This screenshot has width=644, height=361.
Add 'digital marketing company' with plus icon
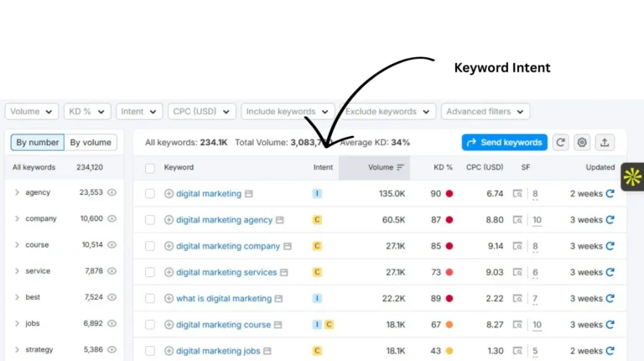pyautogui.click(x=169, y=246)
